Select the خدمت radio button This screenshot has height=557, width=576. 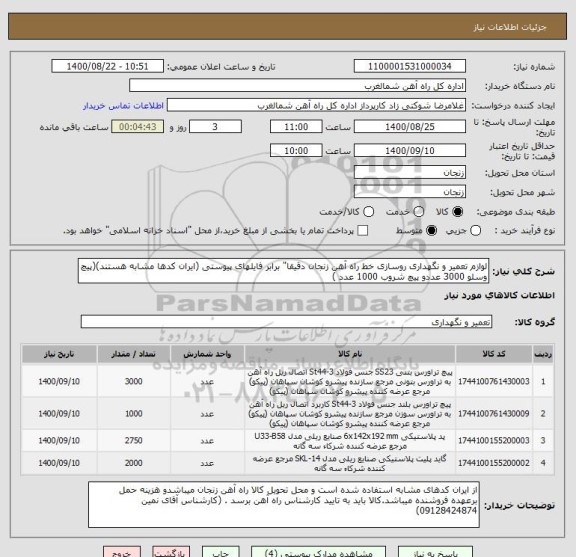(419, 212)
